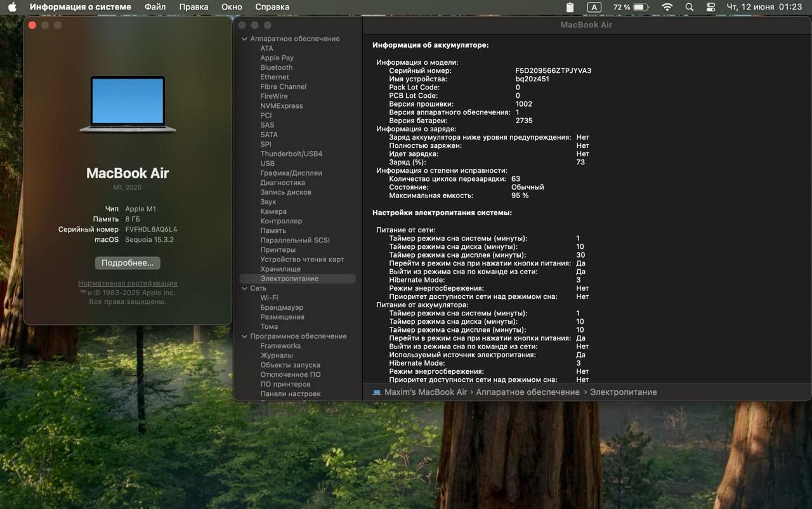Screen dimensions: 812x509
Task: Open the Справка menu
Action: click(x=272, y=7)
